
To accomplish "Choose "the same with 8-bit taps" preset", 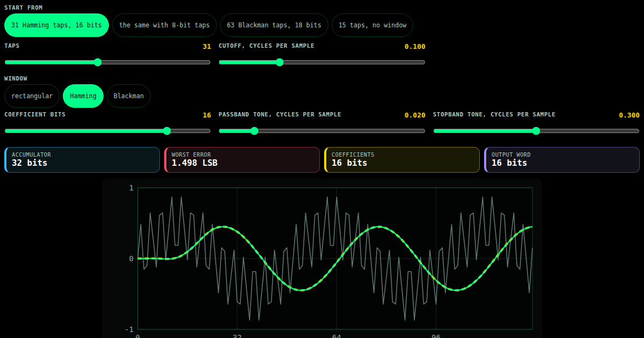I will click(x=164, y=25).
